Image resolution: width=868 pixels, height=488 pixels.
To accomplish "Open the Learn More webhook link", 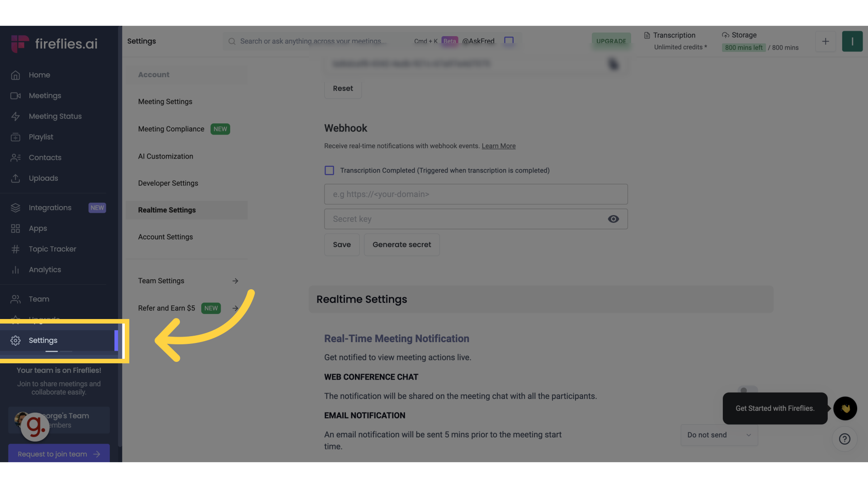I will pyautogui.click(x=499, y=146).
